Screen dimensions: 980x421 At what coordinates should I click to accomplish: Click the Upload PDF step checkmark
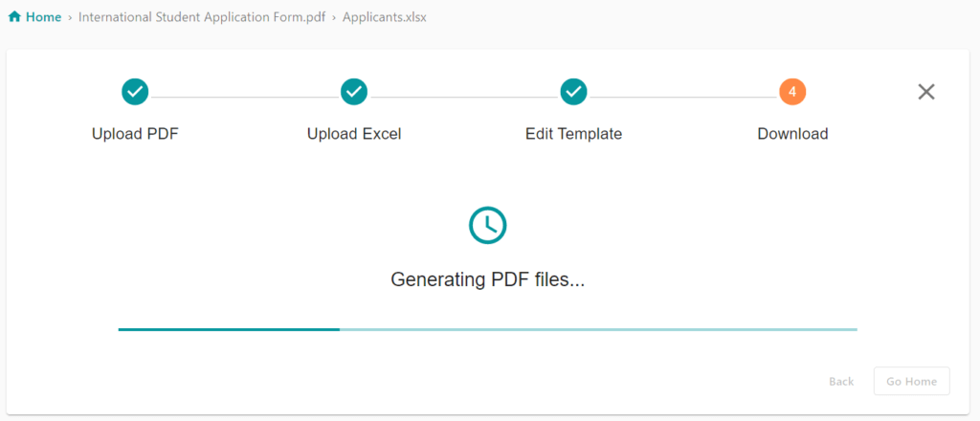[135, 92]
